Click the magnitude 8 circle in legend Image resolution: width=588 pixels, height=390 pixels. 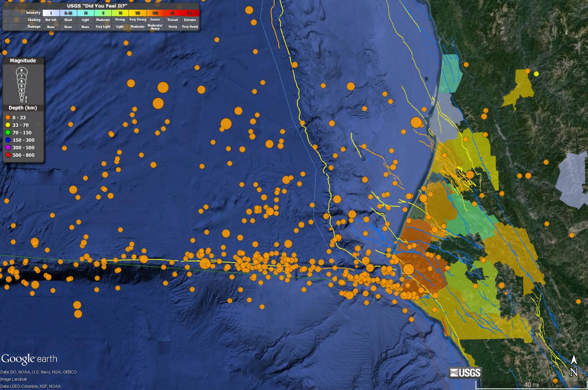(22, 71)
